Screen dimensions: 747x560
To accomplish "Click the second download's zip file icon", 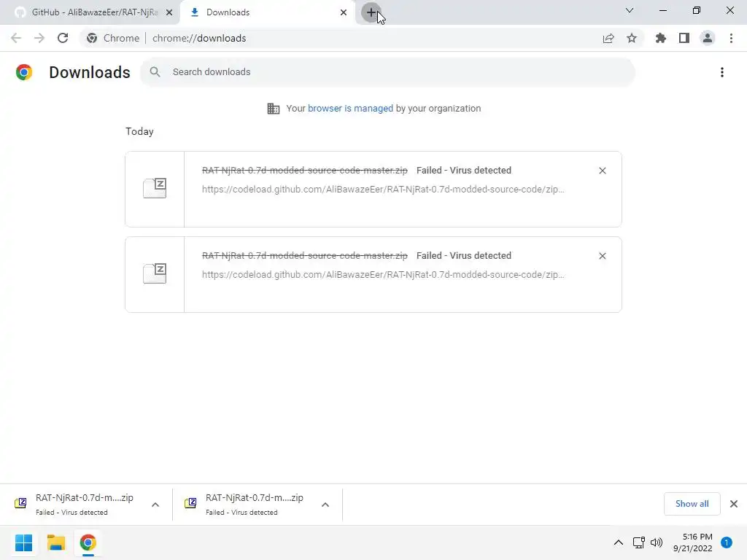I will (x=155, y=273).
